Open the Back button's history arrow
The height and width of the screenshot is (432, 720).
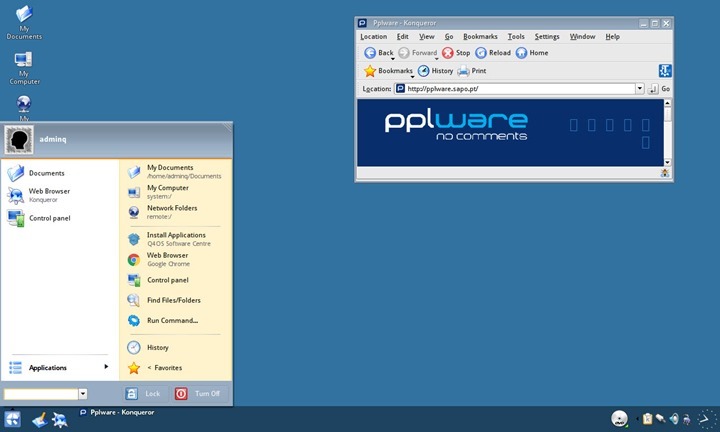[x=393, y=59]
